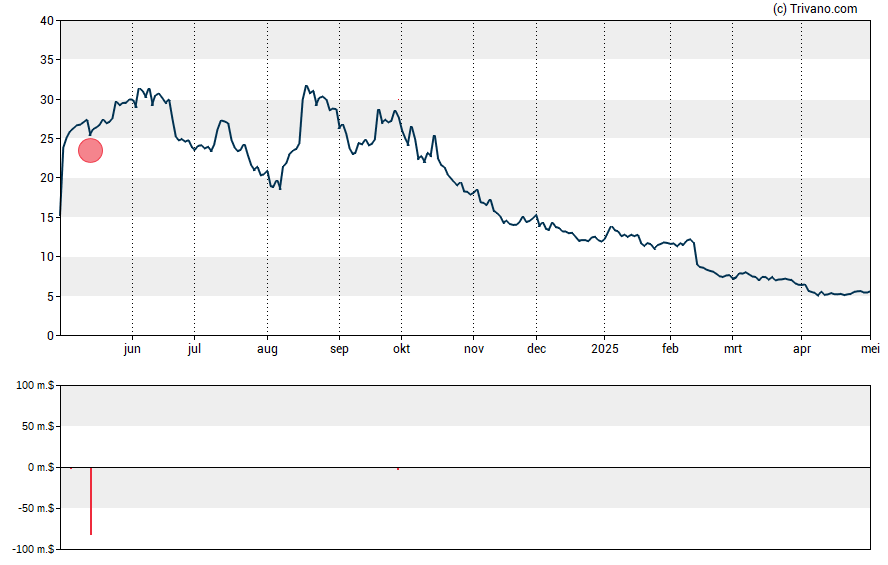Click the '-50 m.$' axis label

[36, 508]
